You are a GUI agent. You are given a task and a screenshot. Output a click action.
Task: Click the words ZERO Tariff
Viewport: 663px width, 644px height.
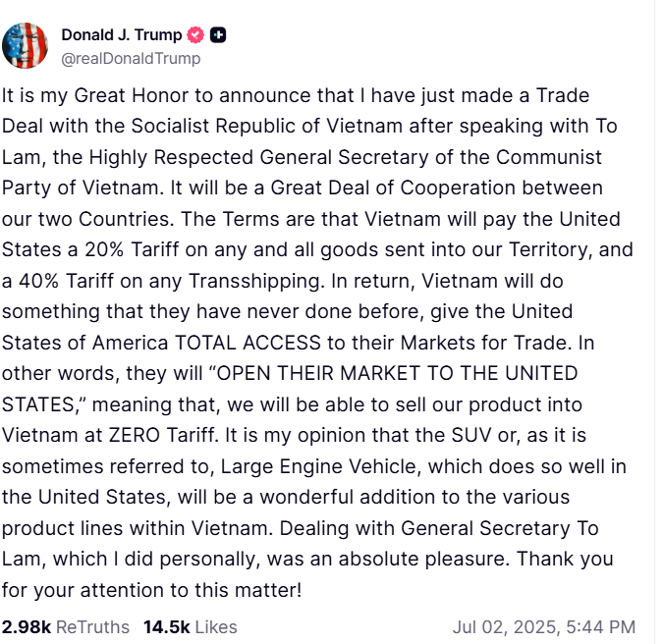(x=162, y=435)
